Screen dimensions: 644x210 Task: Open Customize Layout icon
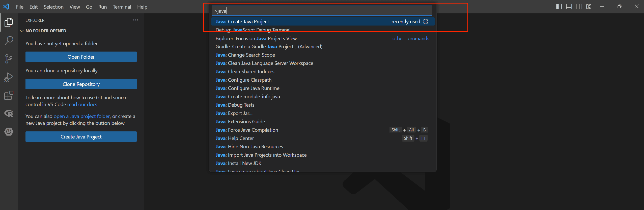point(589,7)
